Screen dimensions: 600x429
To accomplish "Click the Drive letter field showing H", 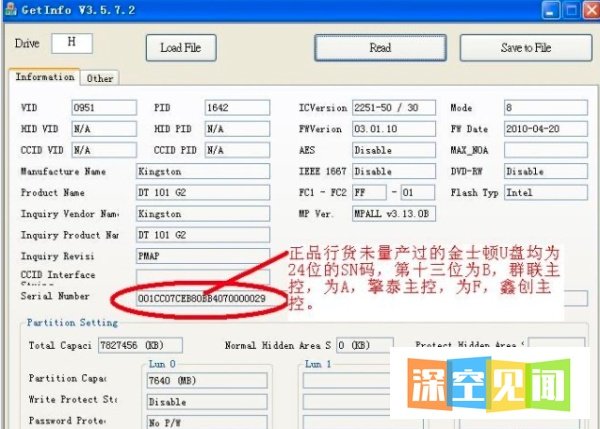I will [72, 43].
